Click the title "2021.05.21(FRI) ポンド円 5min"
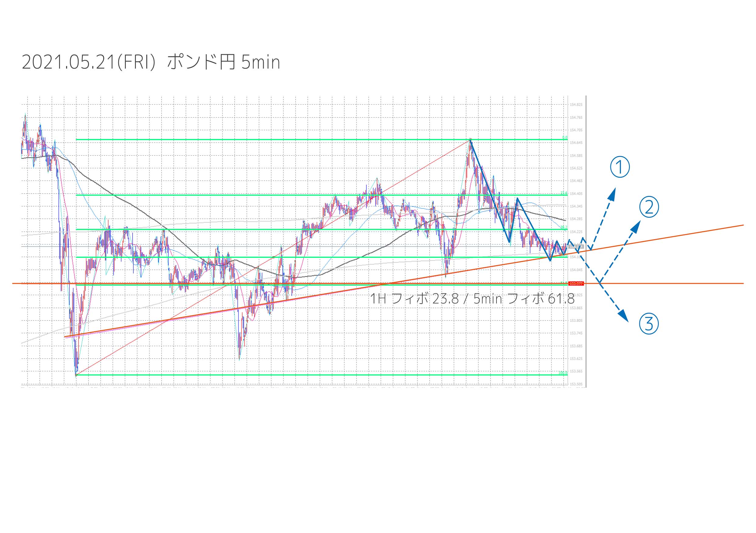This screenshot has height=533, width=756. [x=151, y=62]
